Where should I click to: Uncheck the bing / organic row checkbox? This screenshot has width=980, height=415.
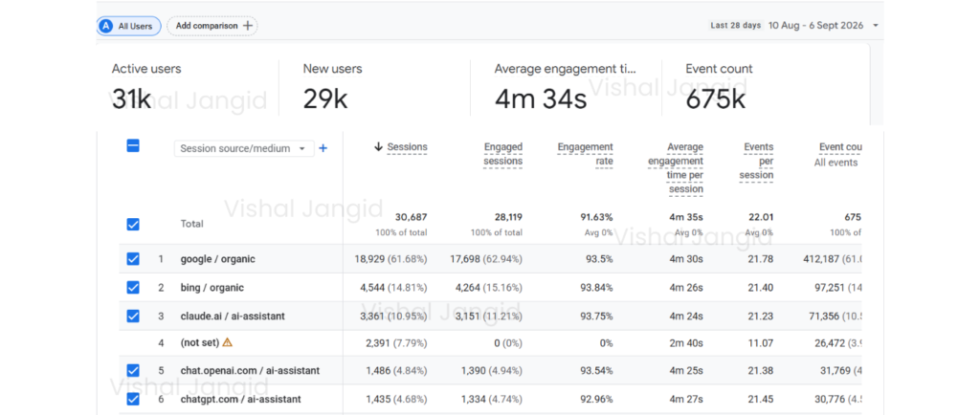[133, 288]
